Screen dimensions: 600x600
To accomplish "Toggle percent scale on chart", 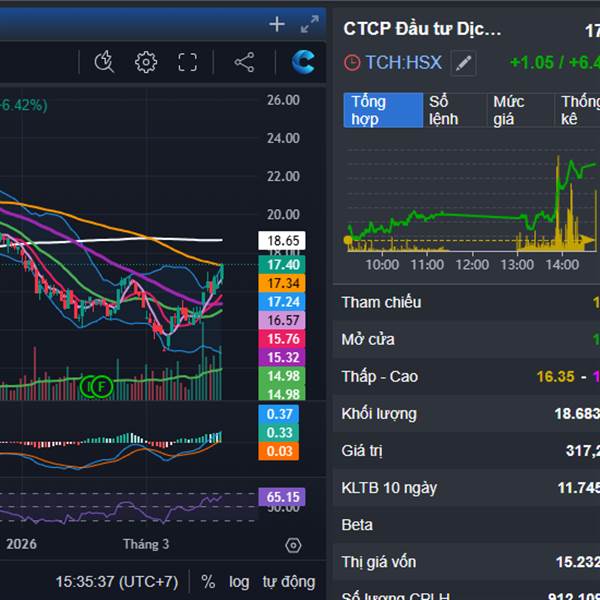I will [x=208, y=582].
